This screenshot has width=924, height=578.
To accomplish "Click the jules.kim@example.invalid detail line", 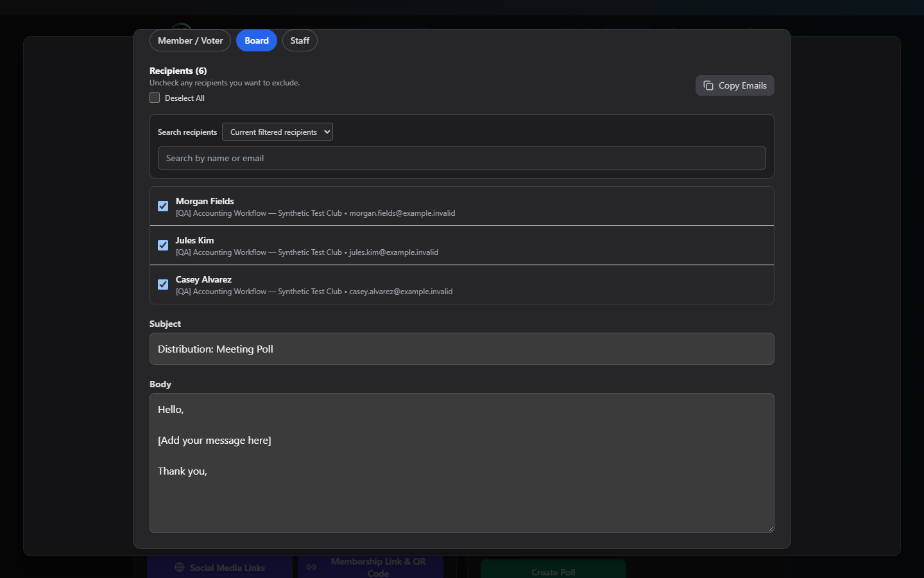I will pyautogui.click(x=307, y=252).
